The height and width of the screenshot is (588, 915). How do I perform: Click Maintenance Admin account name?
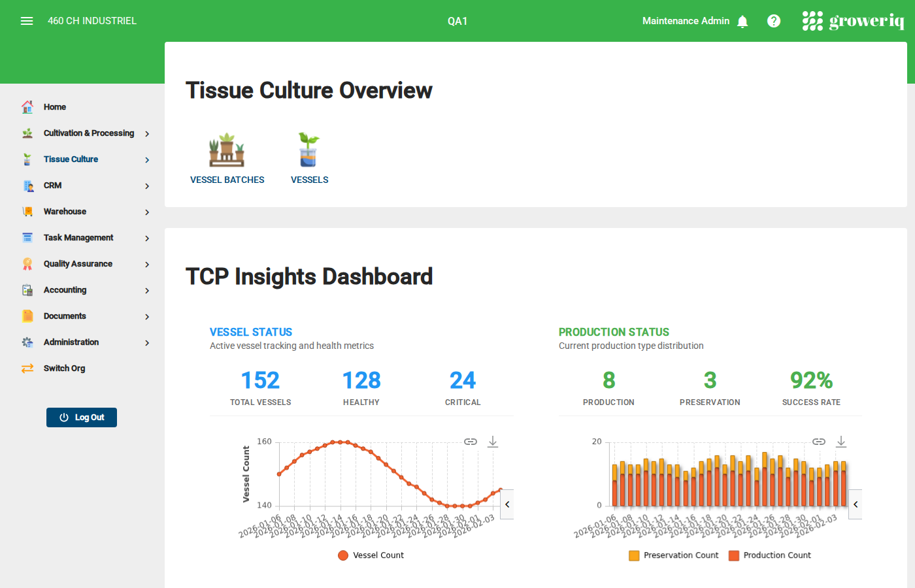tap(685, 21)
